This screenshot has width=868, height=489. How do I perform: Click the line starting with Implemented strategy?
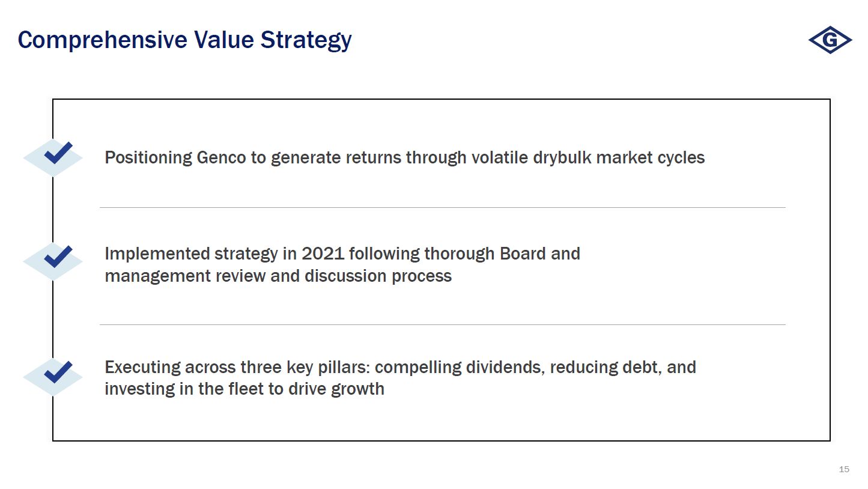click(x=342, y=254)
